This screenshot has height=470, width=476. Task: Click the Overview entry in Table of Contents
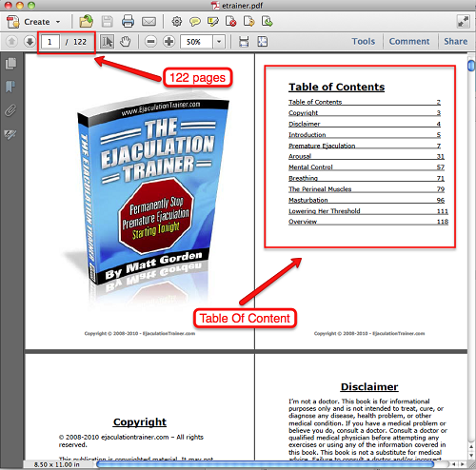(368, 222)
